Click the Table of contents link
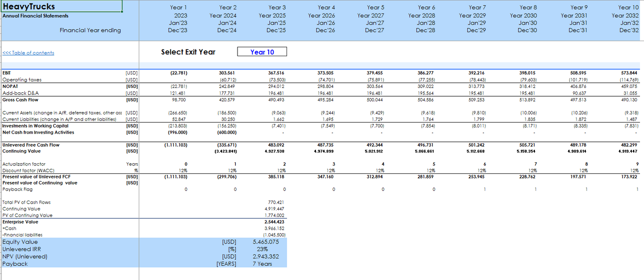 (x=29, y=53)
